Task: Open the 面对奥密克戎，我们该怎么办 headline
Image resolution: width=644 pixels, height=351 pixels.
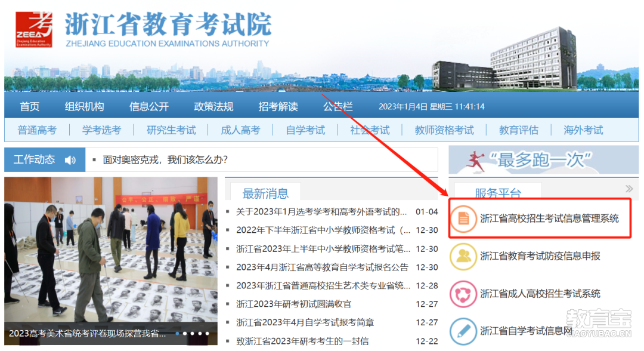Action: tap(165, 160)
